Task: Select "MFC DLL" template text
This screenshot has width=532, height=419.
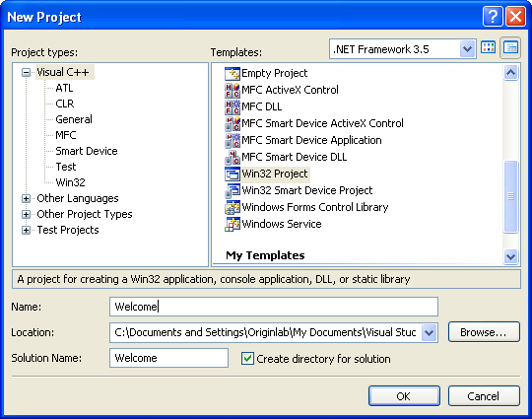Action: coord(262,106)
